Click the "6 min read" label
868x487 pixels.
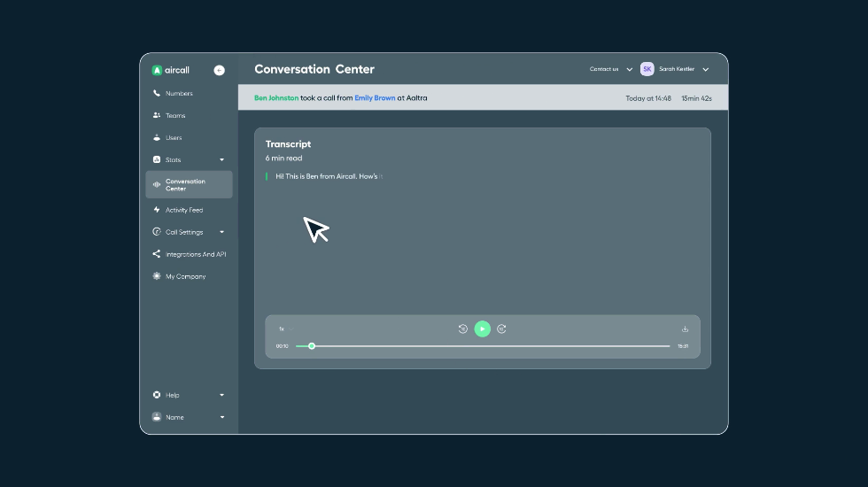point(283,158)
